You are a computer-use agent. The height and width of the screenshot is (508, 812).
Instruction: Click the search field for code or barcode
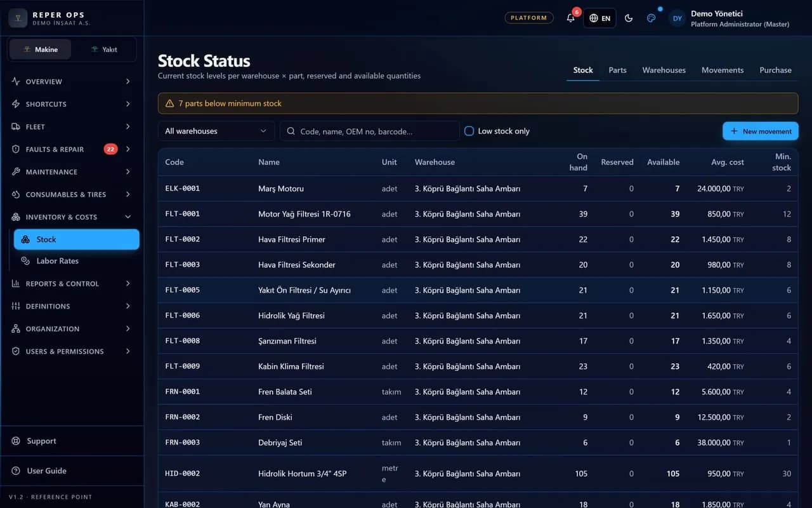coord(370,131)
